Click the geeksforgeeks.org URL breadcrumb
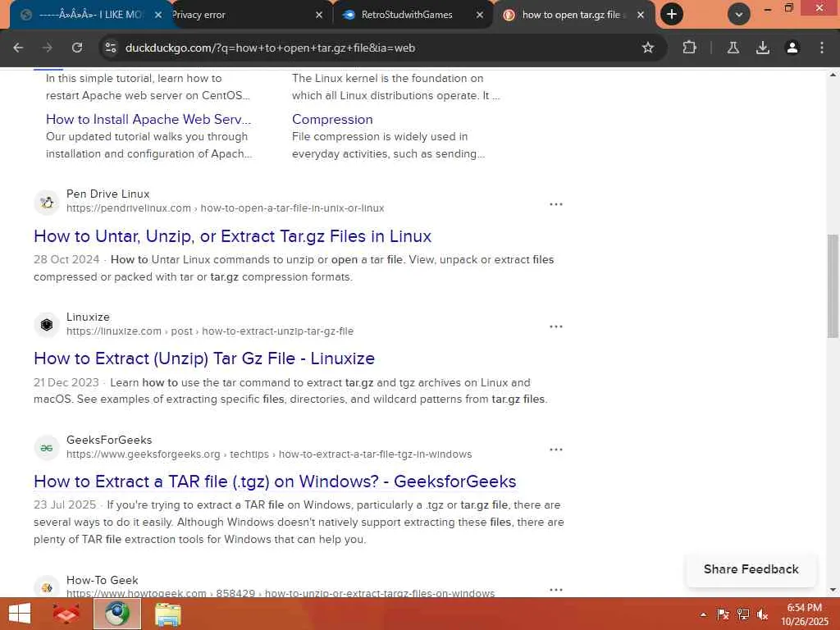Screen dimensions: 840x630 269,454
